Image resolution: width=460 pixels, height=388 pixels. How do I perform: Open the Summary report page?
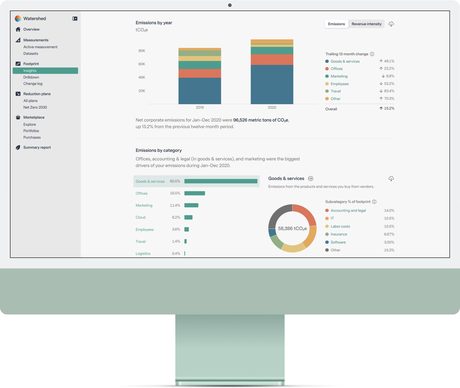click(x=37, y=147)
